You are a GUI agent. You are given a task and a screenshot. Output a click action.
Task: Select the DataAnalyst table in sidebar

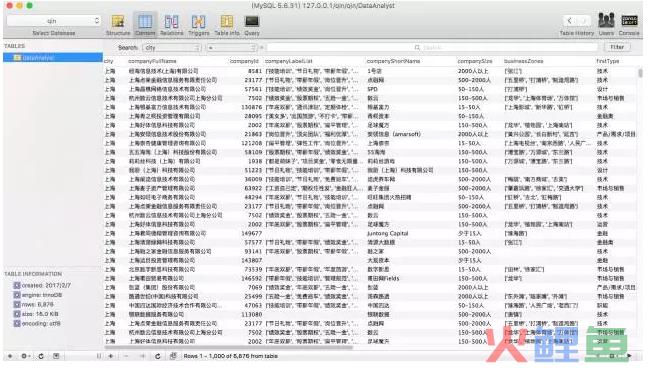coord(53,57)
